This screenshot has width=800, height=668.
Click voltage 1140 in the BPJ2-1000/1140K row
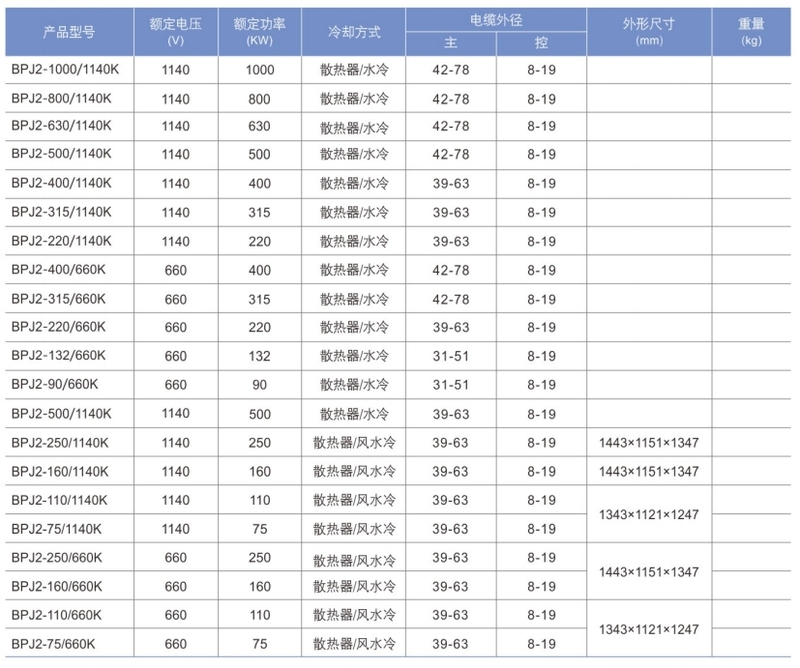pyautogui.click(x=176, y=70)
